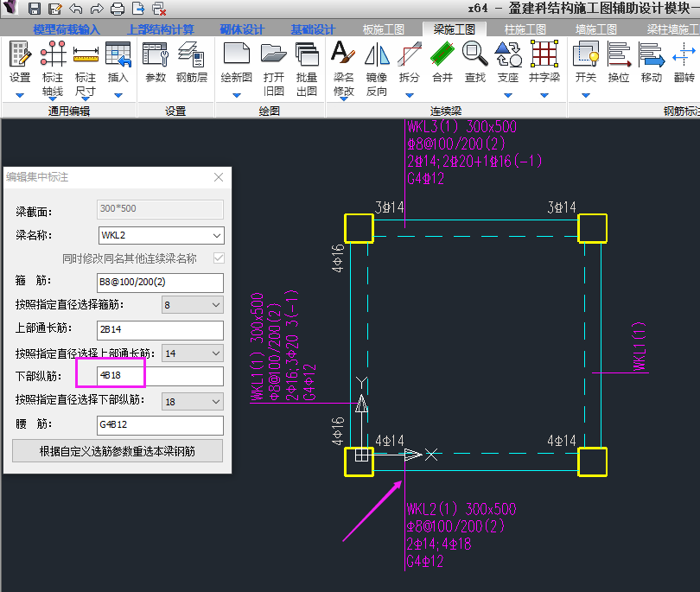
Task: Click the bottom-right yellow column square
Action: pyautogui.click(x=593, y=462)
